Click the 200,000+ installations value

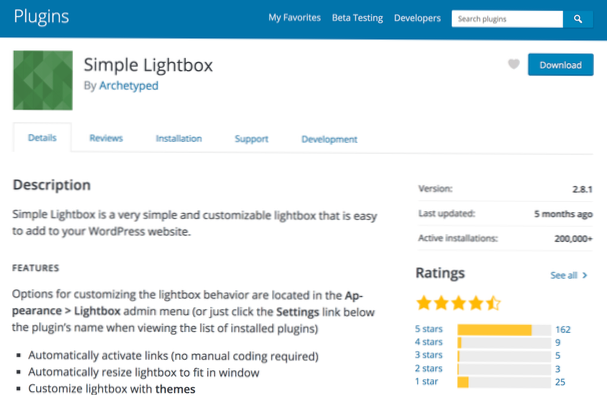[573, 239]
